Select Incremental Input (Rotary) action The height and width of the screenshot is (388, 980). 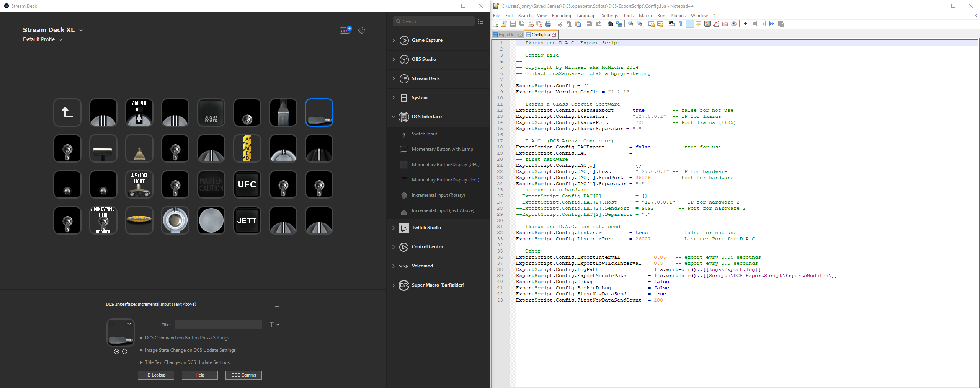tap(438, 195)
